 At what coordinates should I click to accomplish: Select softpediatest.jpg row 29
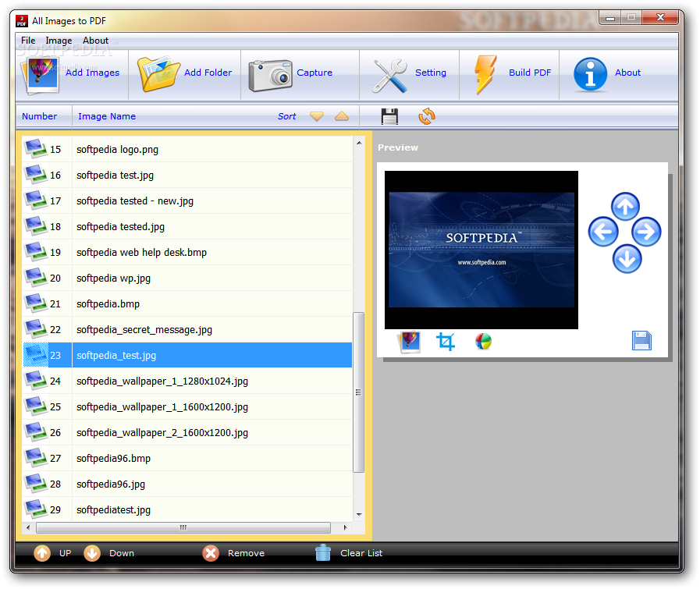pos(187,509)
